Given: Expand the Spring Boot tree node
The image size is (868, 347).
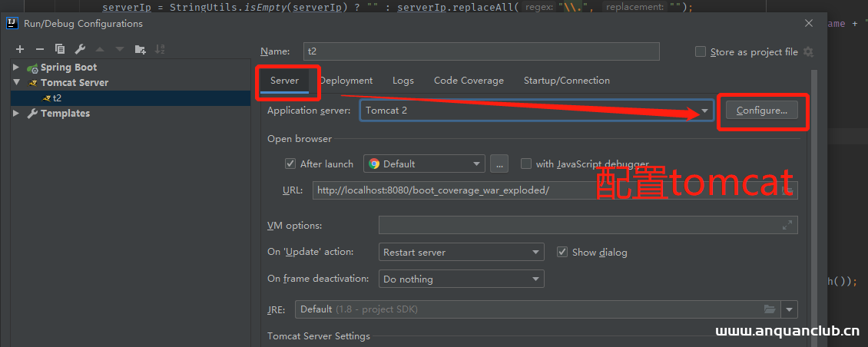Looking at the screenshot, I should (16, 68).
